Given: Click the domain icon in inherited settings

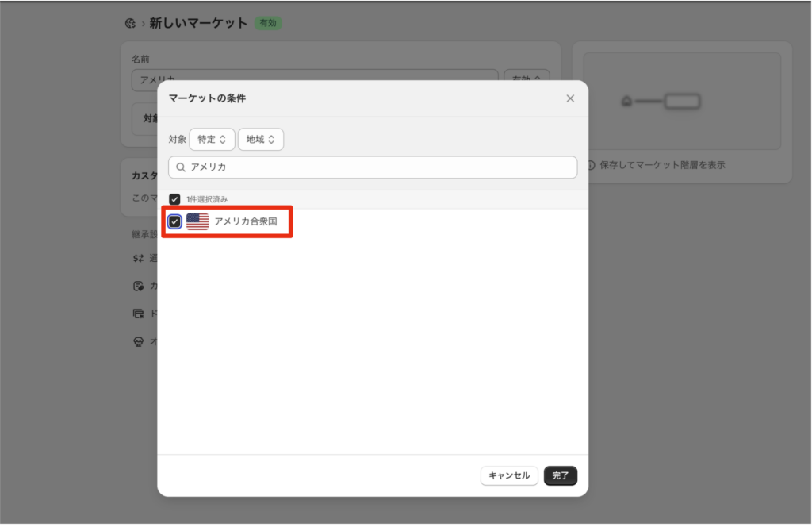Looking at the screenshot, I should tap(139, 314).
